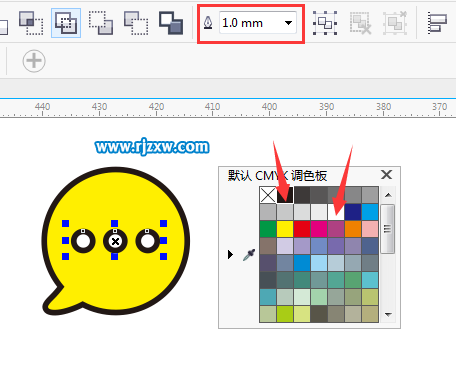Choose the yellow color swatch
Image resolution: width=456 pixels, height=371 pixels.
click(285, 229)
